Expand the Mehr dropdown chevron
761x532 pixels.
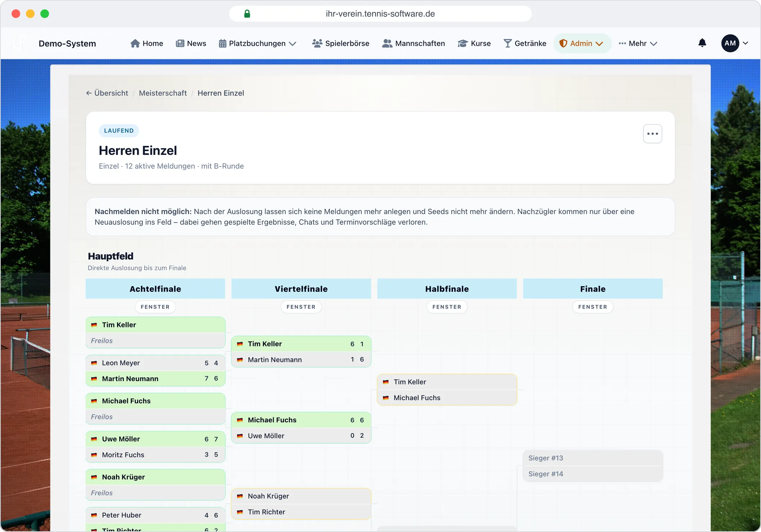(654, 44)
